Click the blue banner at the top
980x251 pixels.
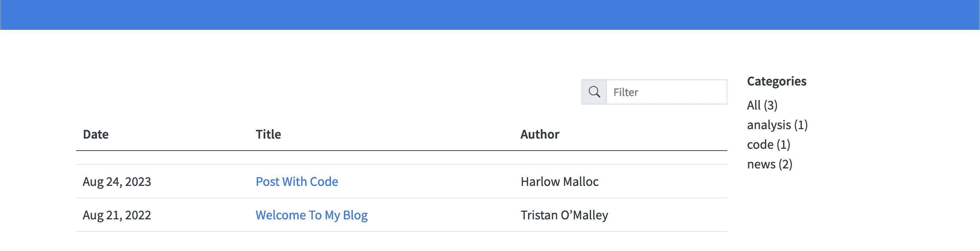click(490, 15)
